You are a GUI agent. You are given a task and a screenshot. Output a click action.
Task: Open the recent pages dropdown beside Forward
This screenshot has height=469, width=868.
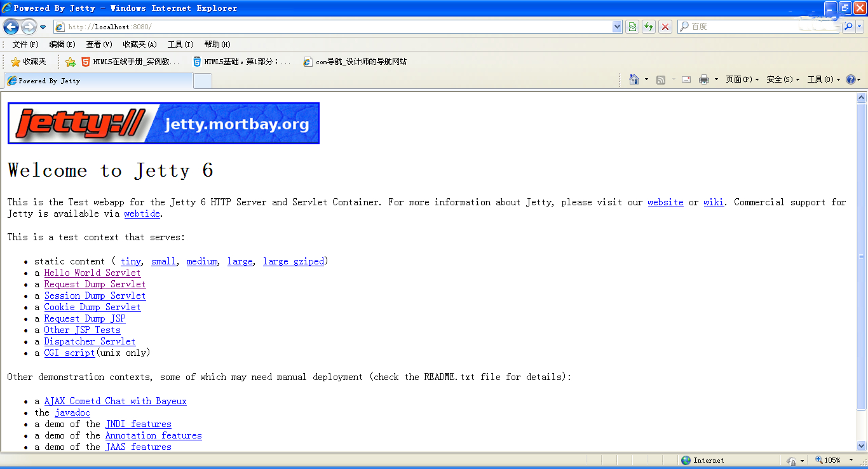(43, 27)
